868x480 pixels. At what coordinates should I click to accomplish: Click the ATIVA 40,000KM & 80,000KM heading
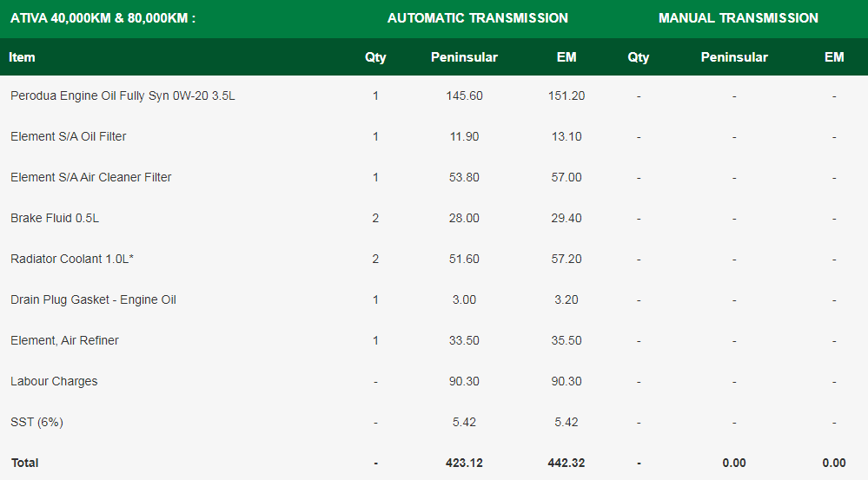103,18
